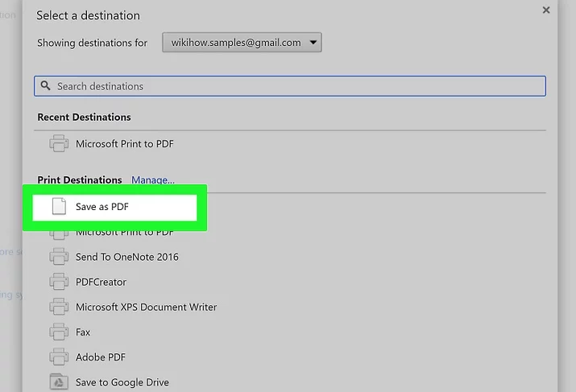The width and height of the screenshot is (576, 392).
Task: Close the Select a destination dialog
Action: point(546,10)
